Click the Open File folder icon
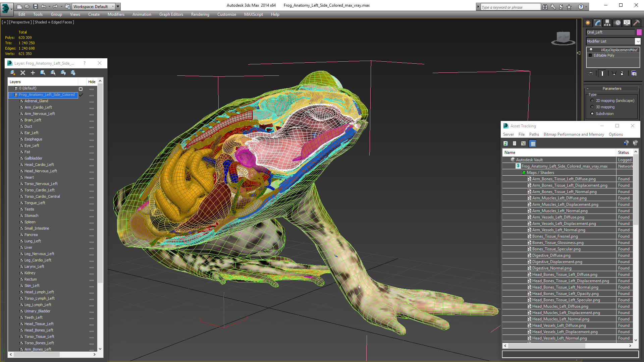Screen dimensions: 644x362 [x=27, y=6]
